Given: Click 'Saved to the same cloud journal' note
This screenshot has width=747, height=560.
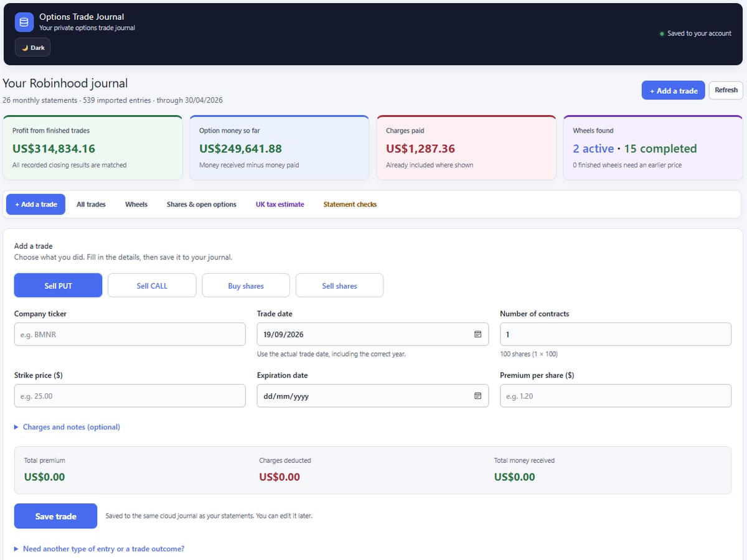Looking at the screenshot, I should [209, 516].
